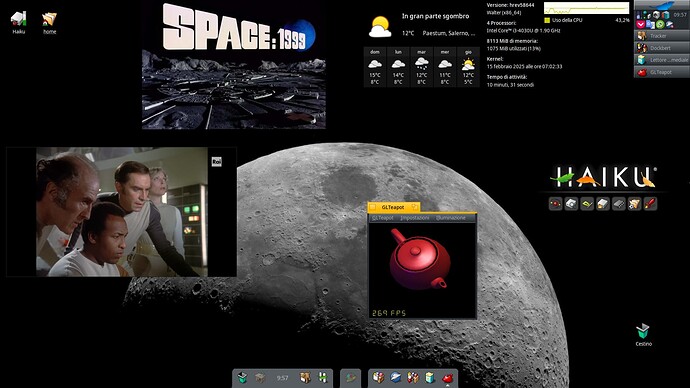Click the 09:57 clock in the Deskbar tray
This screenshot has width=690, height=388.
click(680, 15)
